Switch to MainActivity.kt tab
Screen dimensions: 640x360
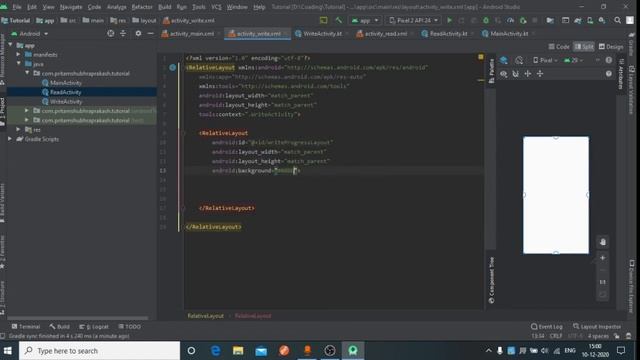(508, 34)
